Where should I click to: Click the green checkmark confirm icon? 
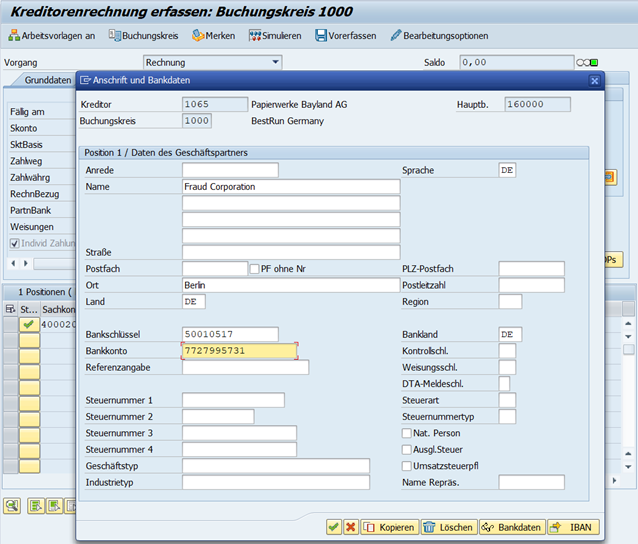(334, 527)
